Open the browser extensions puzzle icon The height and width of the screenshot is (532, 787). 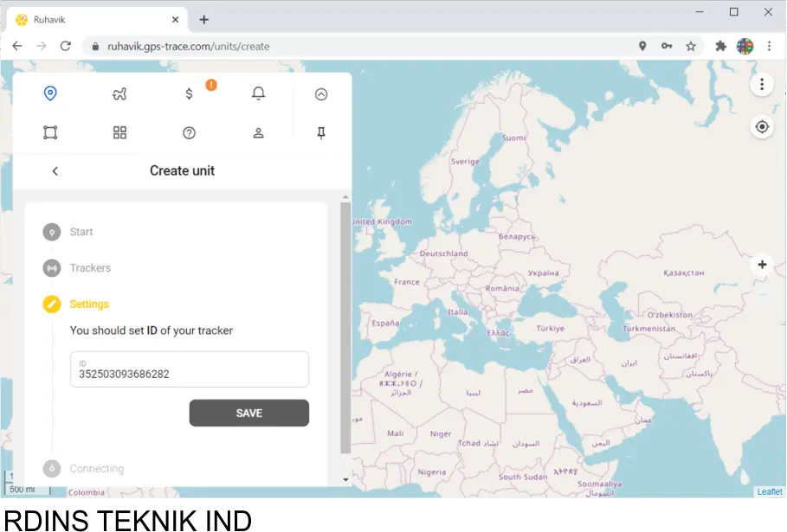coord(720,47)
